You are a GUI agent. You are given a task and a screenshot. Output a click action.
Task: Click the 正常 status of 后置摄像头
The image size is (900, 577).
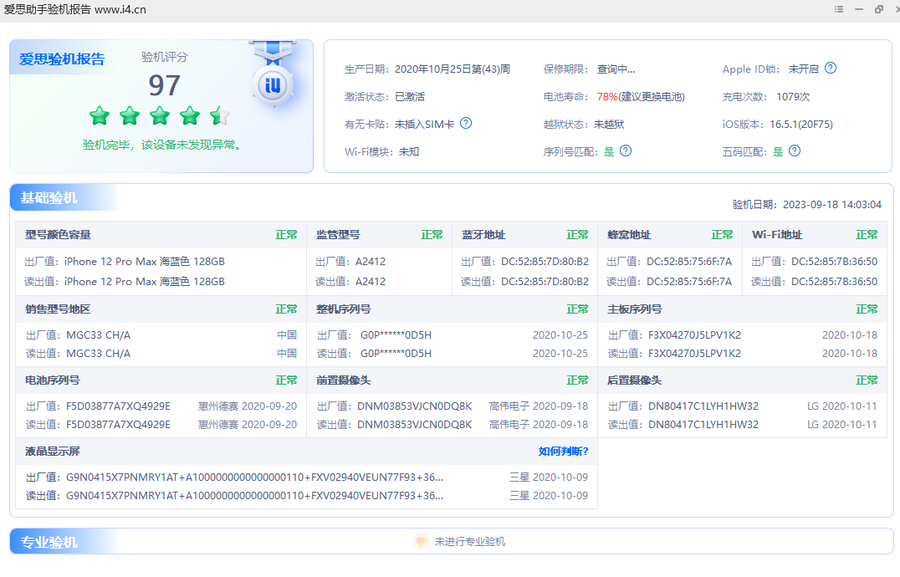pyautogui.click(x=867, y=380)
